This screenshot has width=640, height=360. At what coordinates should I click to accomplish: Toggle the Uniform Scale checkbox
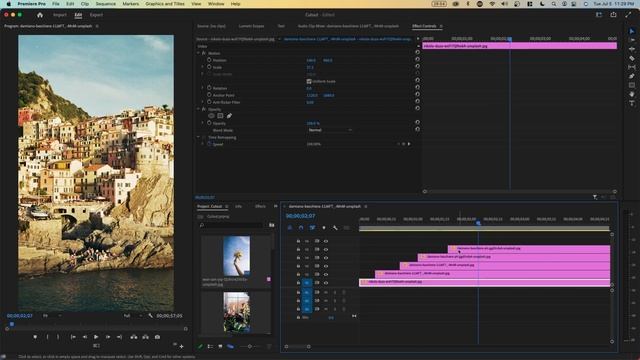(x=309, y=82)
